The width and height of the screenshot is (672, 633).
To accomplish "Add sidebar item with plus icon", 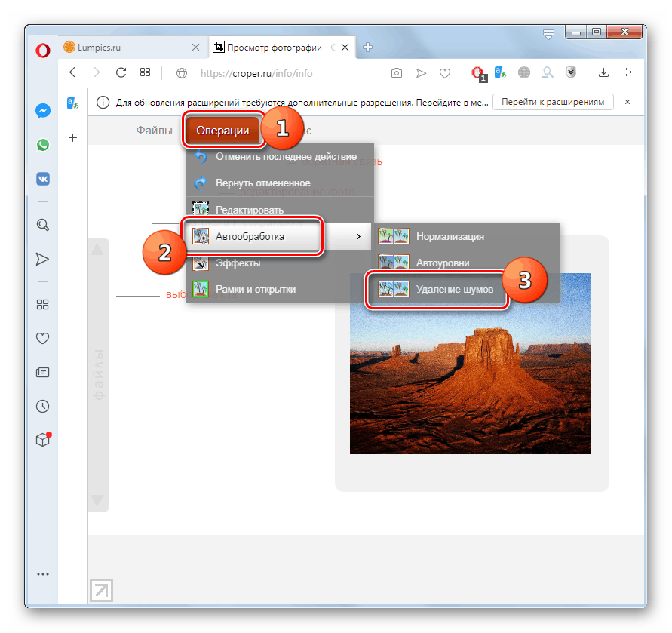I will click(73, 137).
